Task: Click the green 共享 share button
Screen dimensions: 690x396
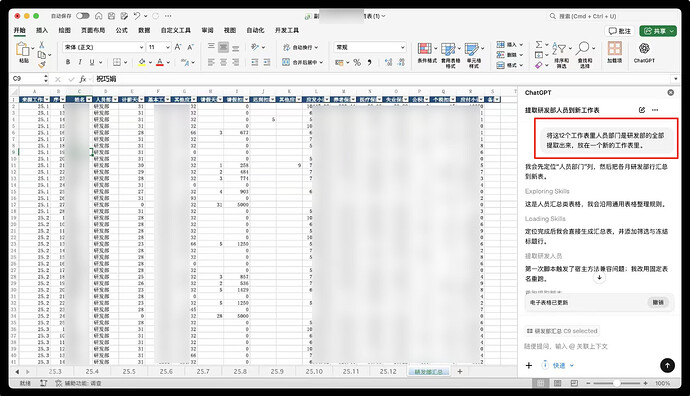Action: coord(658,31)
